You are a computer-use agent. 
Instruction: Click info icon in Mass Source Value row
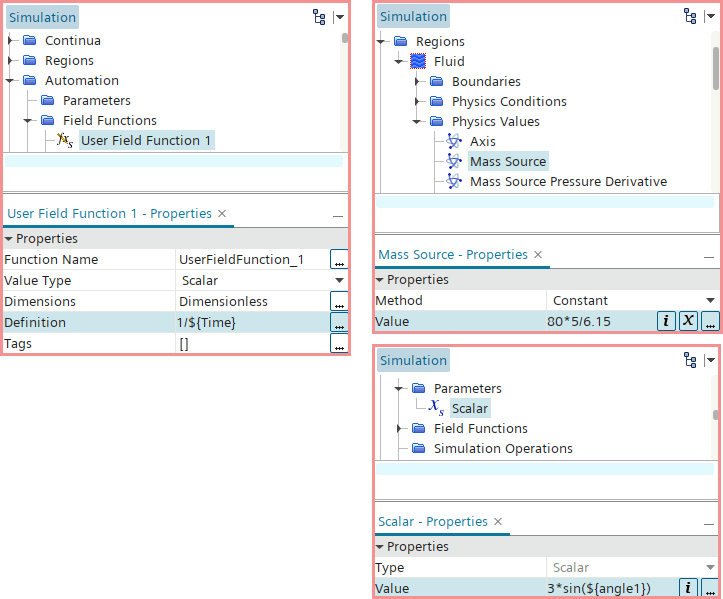click(x=665, y=321)
